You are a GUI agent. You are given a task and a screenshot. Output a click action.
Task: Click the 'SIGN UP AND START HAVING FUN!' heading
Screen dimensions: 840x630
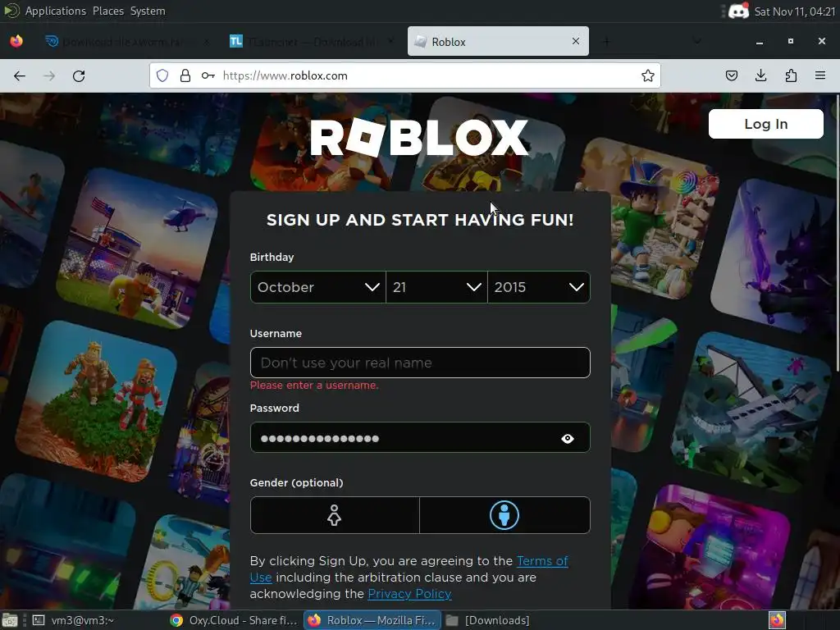pyautogui.click(x=420, y=220)
